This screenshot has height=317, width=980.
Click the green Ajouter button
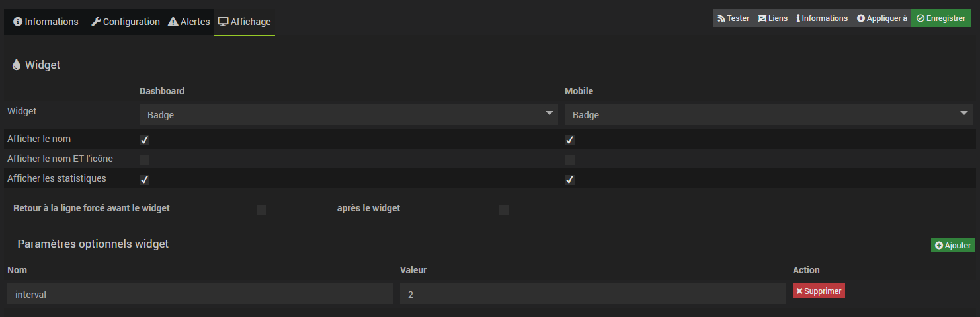953,246
